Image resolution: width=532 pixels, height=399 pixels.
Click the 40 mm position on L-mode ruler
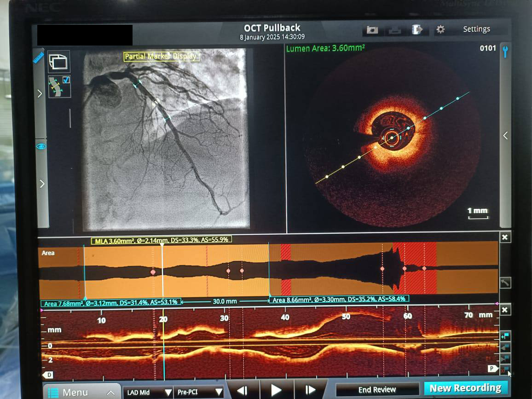pyautogui.click(x=285, y=318)
